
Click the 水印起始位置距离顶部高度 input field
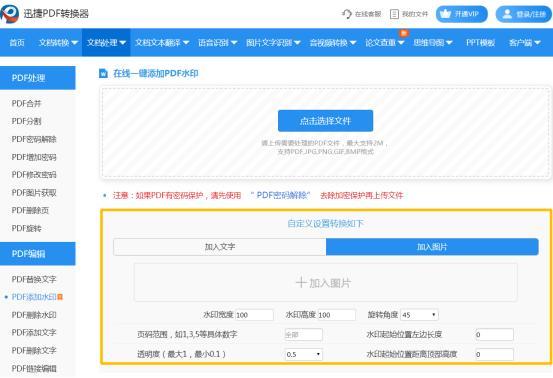click(x=494, y=354)
